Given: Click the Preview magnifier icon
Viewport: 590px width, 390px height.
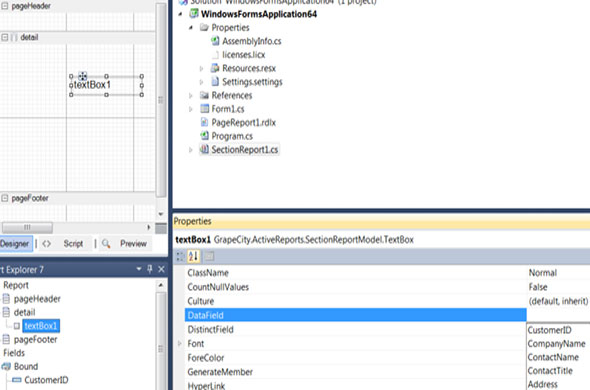Looking at the screenshot, I should point(106,244).
